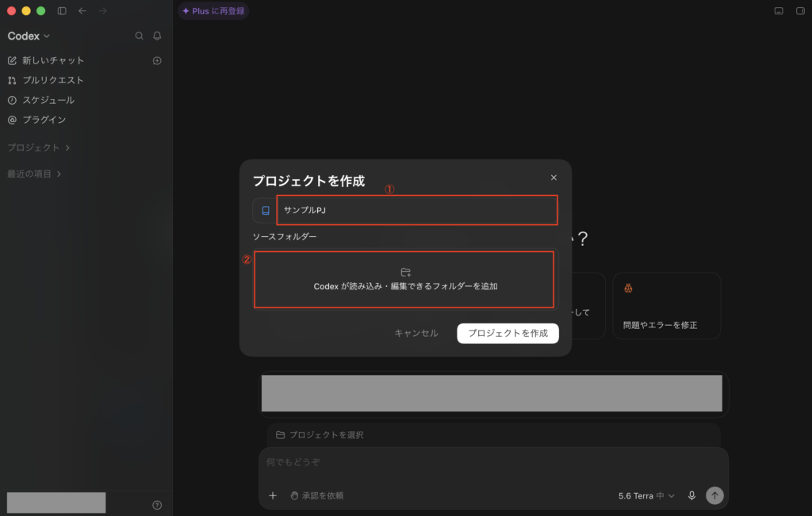Viewport: 812px width, 516px height.
Task: Expand the 最近の項目 section
Action: pos(34,174)
